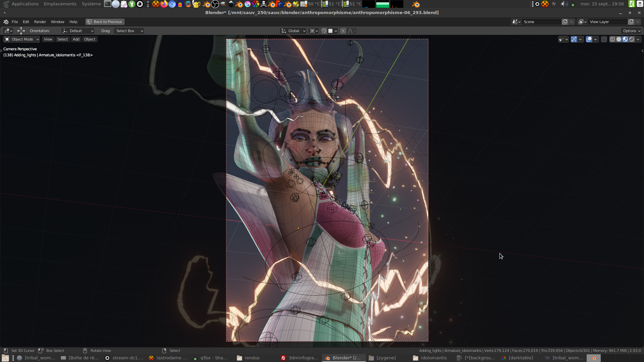This screenshot has width=644, height=362.
Task: Open the viewport Select menu
Action: click(x=62, y=39)
